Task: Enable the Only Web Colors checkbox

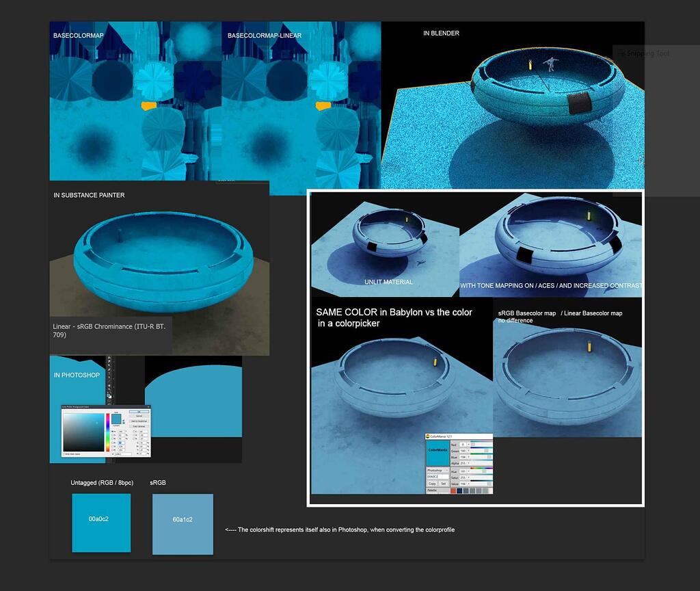Action: [x=64, y=454]
